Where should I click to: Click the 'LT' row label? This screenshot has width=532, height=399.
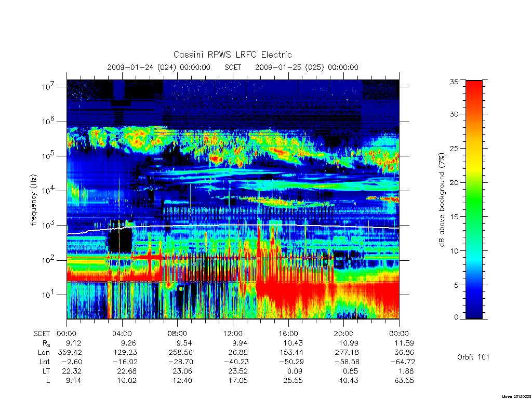pyautogui.click(x=46, y=371)
